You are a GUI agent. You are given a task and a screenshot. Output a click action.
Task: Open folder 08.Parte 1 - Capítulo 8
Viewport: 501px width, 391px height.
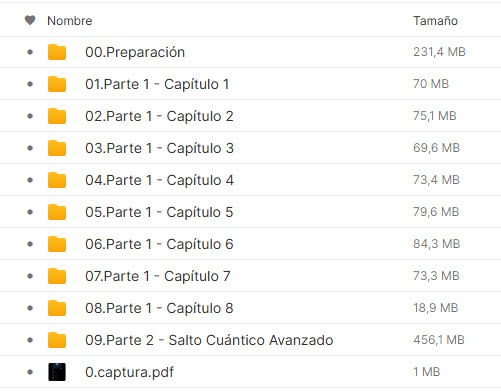[159, 308]
